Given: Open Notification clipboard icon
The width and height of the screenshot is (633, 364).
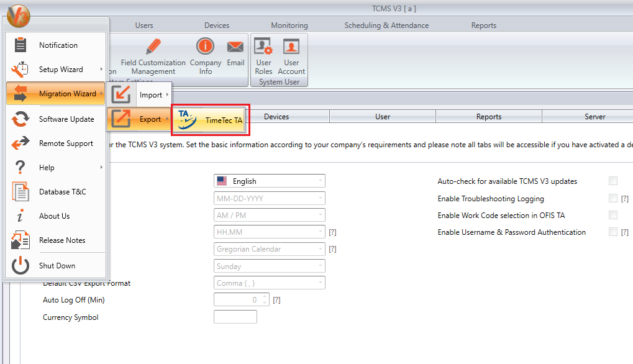Looking at the screenshot, I should (x=20, y=45).
